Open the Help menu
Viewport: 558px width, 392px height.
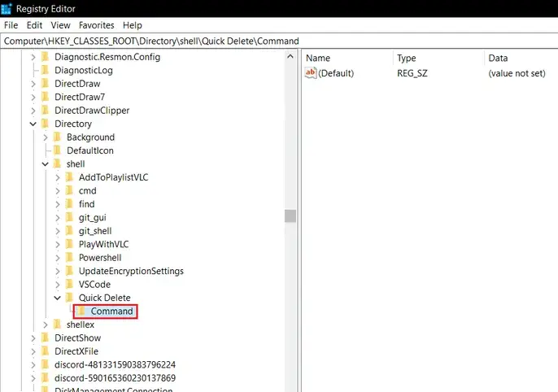[133, 25]
